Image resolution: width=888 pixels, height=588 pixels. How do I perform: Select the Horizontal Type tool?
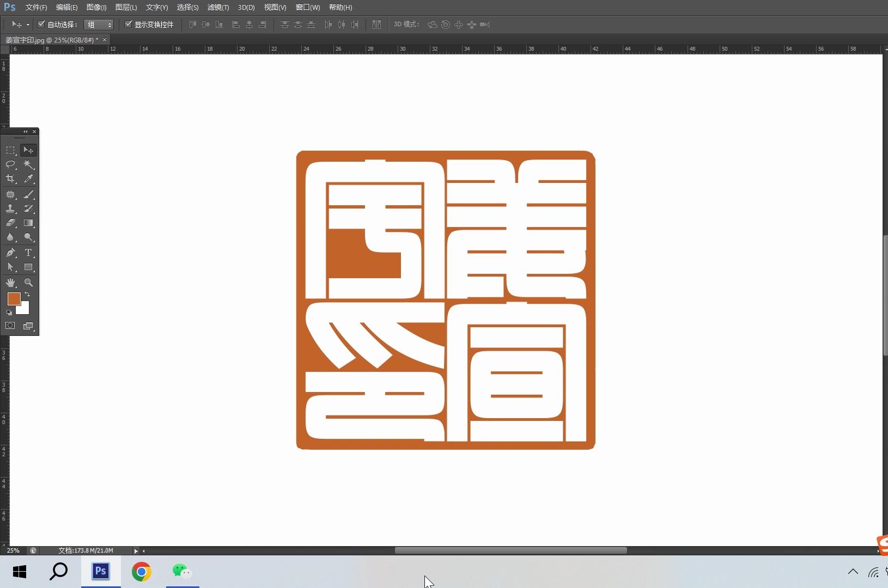click(x=28, y=253)
